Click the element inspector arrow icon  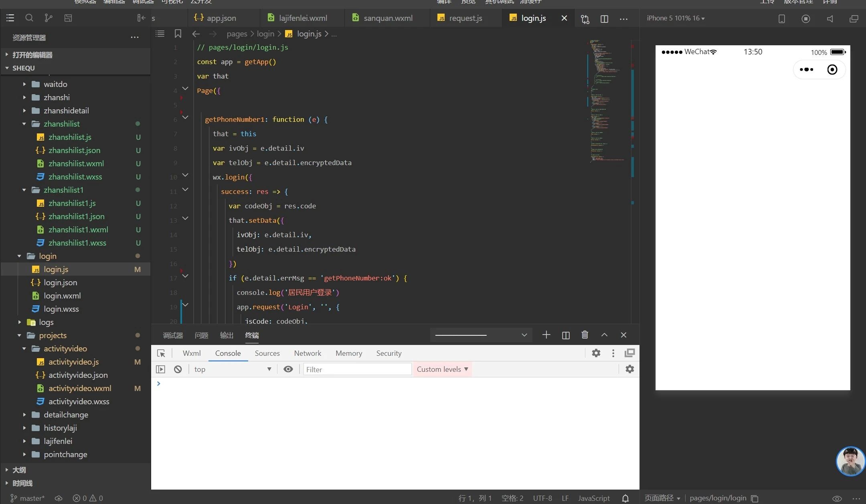click(x=161, y=353)
